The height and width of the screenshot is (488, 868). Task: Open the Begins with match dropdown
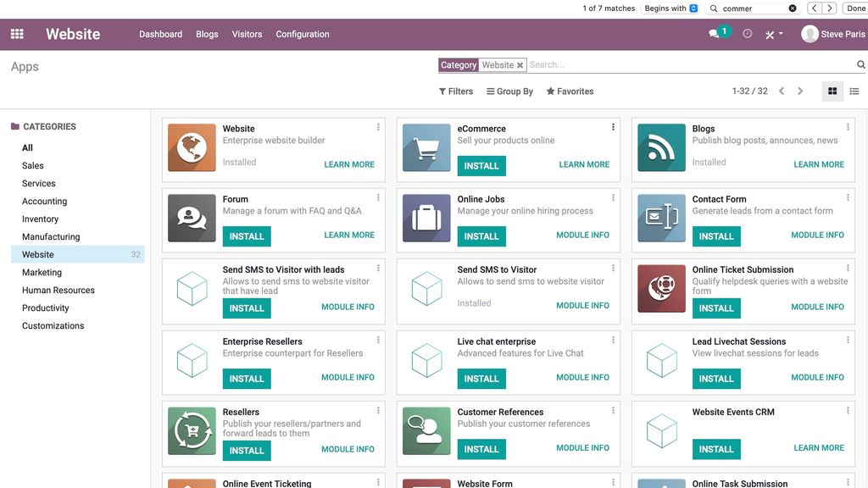click(x=673, y=8)
